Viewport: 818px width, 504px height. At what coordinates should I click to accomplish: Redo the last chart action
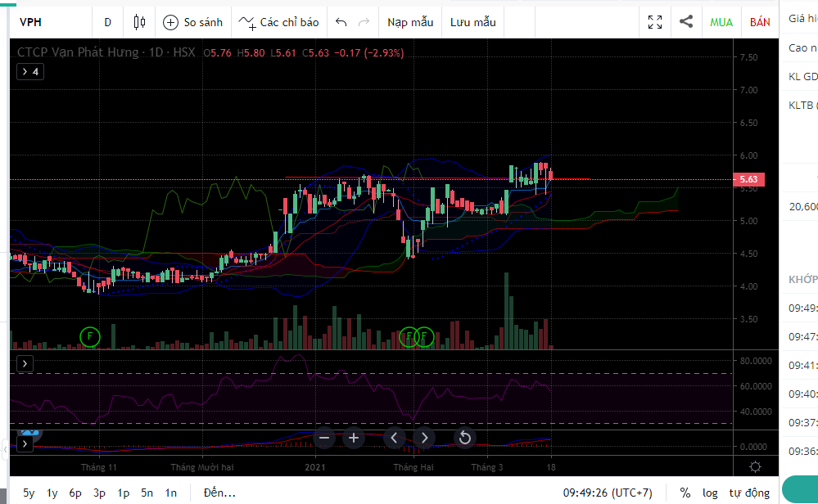point(364,22)
